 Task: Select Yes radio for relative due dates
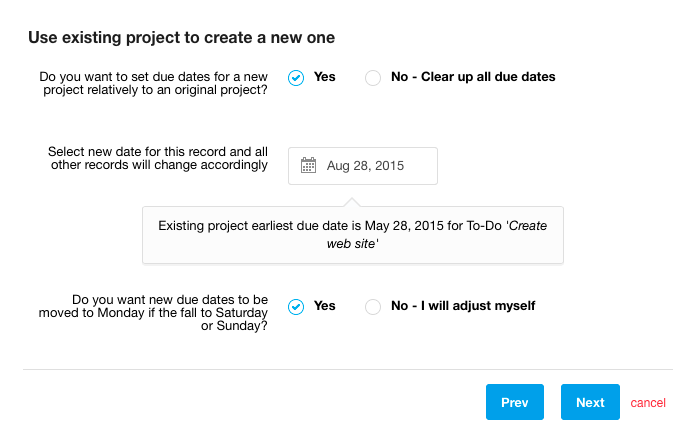pos(296,78)
